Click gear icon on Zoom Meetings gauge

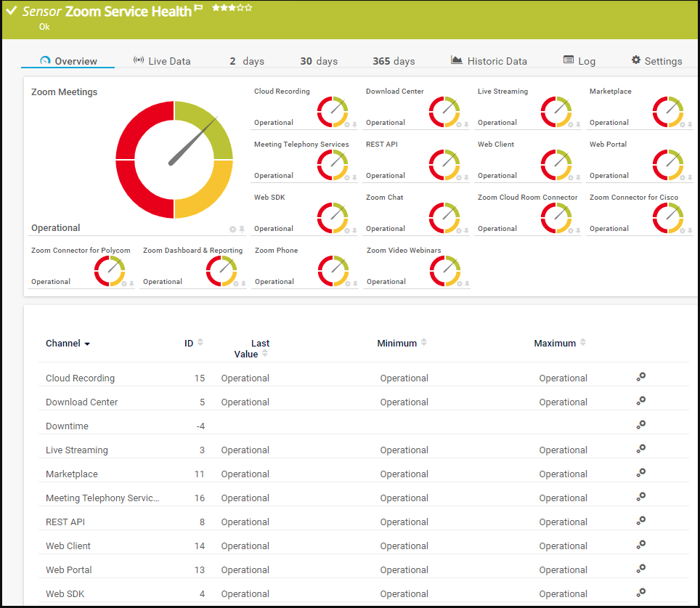(232, 229)
